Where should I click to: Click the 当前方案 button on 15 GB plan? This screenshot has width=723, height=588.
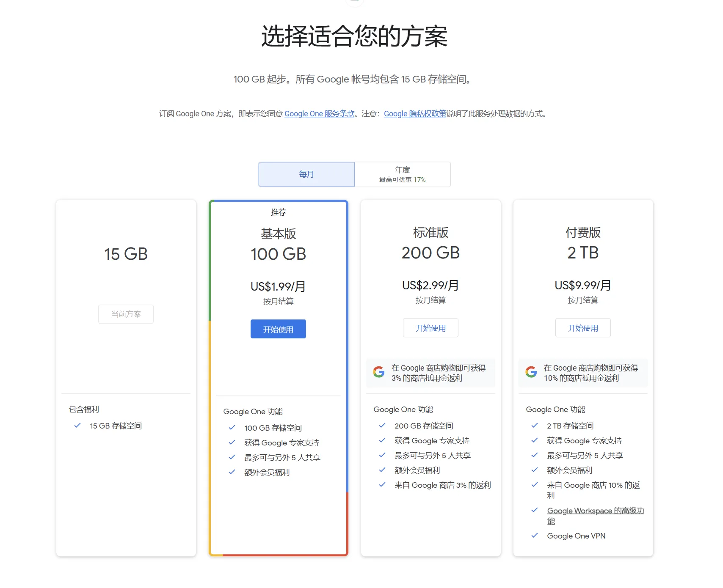(126, 314)
